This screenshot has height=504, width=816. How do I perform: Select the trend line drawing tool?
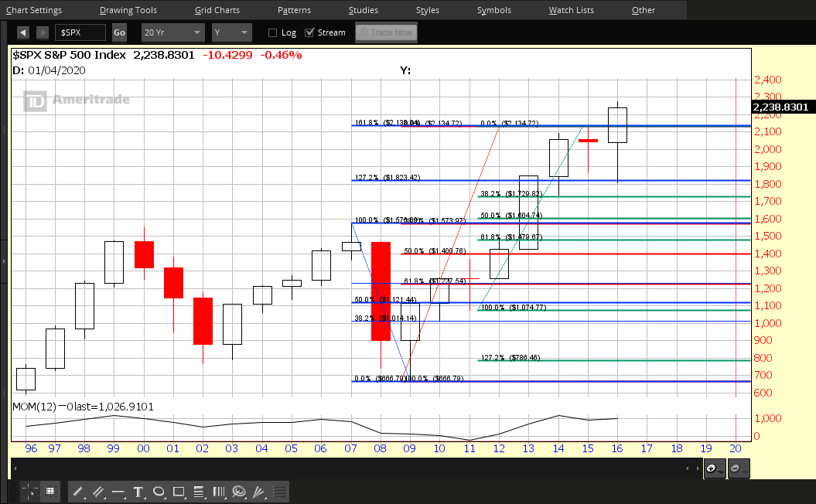(78, 492)
